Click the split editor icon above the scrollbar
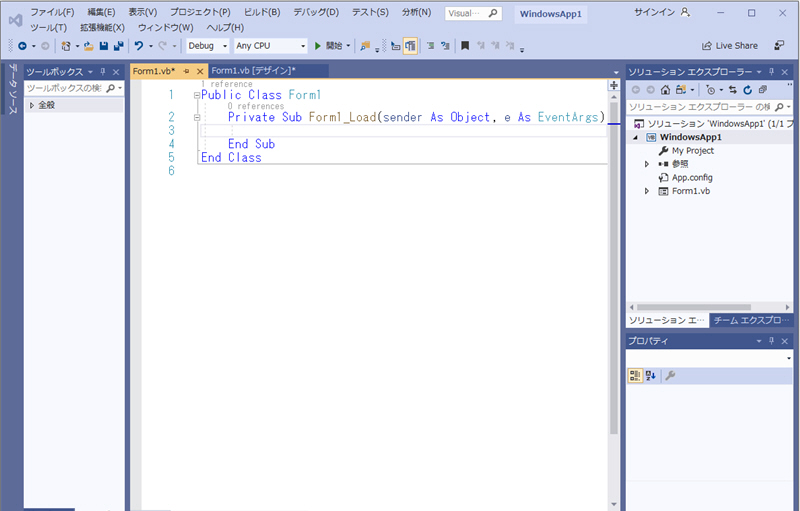Screen dimensions: 800x511 (x=614, y=85)
